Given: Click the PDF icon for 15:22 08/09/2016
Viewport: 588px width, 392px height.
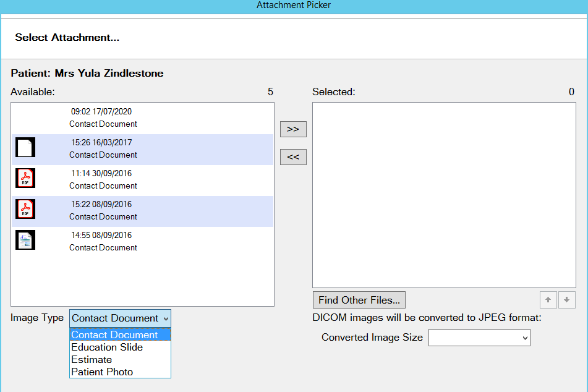Looking at the screenshot, I should 25,209.
